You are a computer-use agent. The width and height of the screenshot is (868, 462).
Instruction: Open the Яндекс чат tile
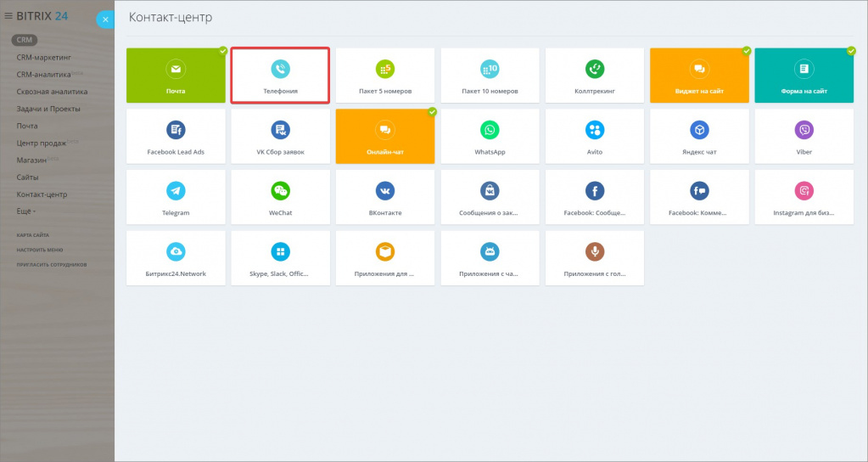pos(699,136)
